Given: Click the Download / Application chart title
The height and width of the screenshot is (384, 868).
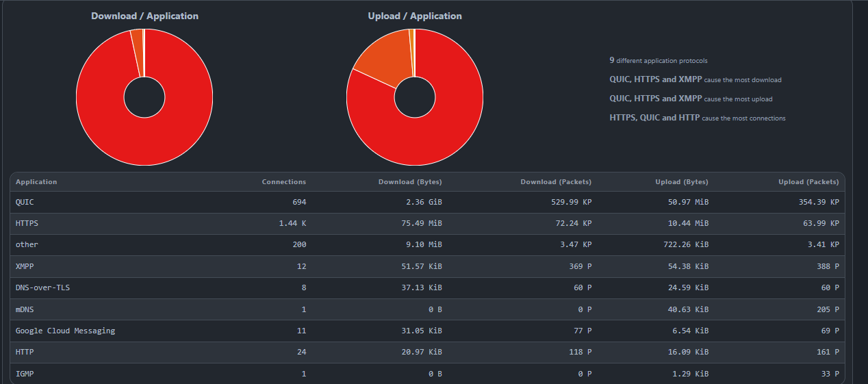Looking at the screenshot, I should point(144,16).
